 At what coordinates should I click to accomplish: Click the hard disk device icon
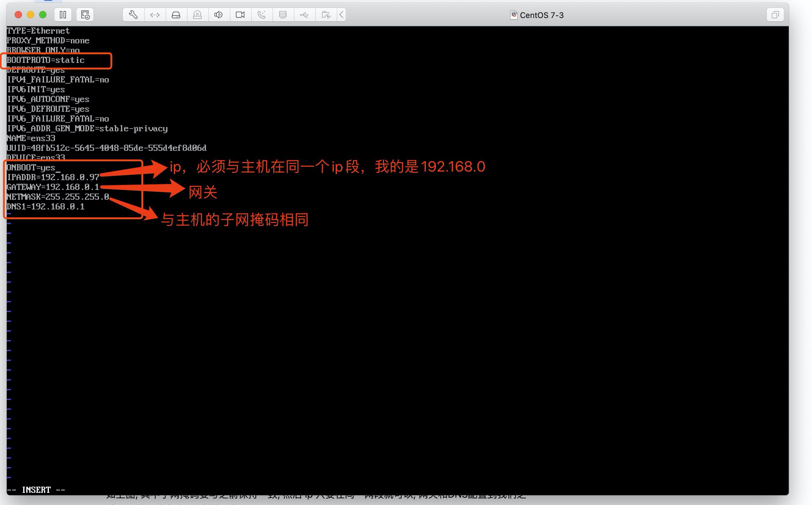(x=176, y=15)
